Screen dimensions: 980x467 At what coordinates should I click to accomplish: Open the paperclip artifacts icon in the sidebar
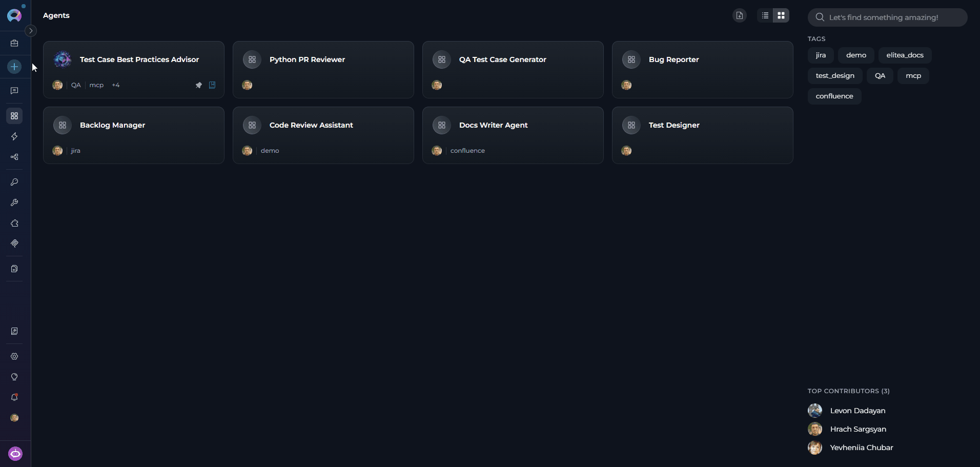click(x=14, y=243)
